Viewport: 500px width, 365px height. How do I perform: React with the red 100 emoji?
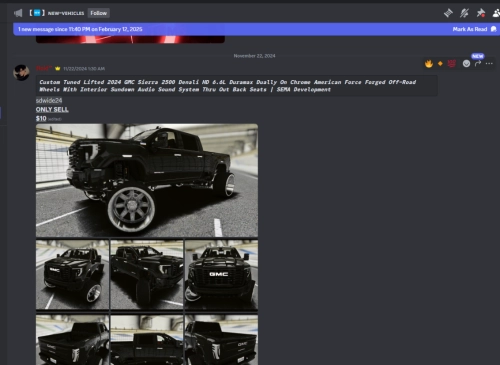(x=452, y=63)
